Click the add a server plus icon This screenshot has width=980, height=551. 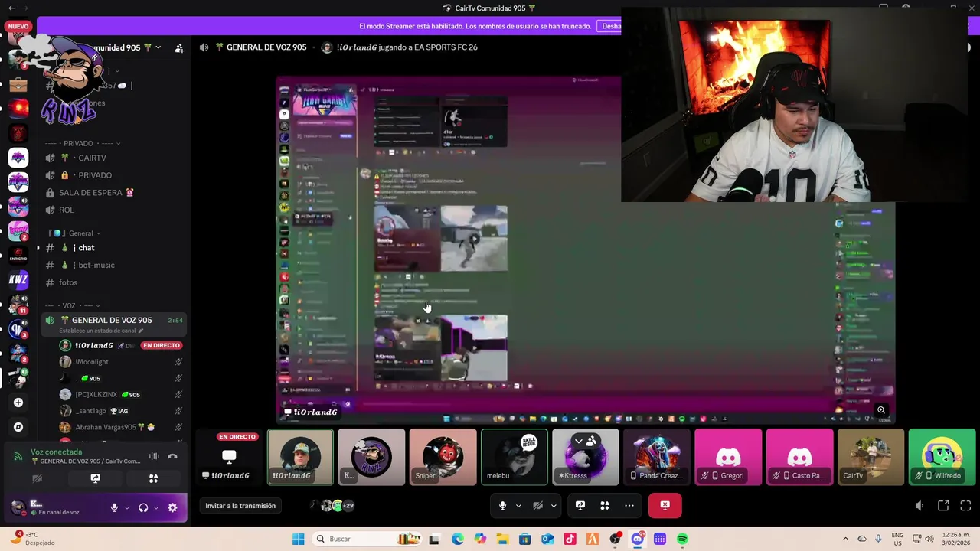pos(18,403)
